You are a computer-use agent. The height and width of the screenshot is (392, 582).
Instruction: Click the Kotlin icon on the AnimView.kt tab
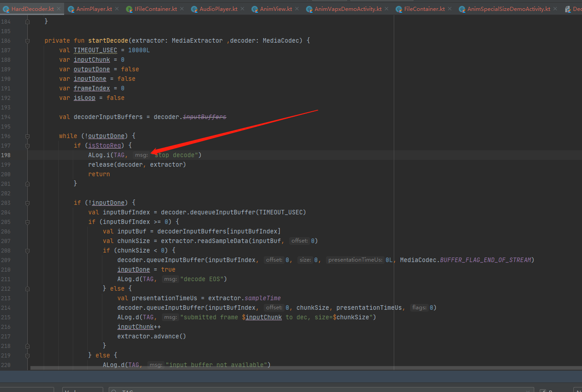pyautogui.click(x=256, y=8)
